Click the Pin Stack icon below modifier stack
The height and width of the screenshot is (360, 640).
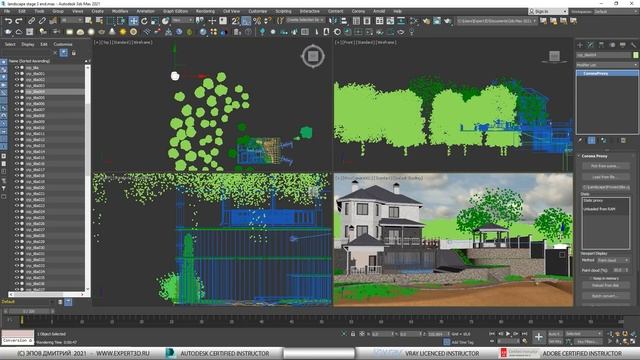[580, 140]
